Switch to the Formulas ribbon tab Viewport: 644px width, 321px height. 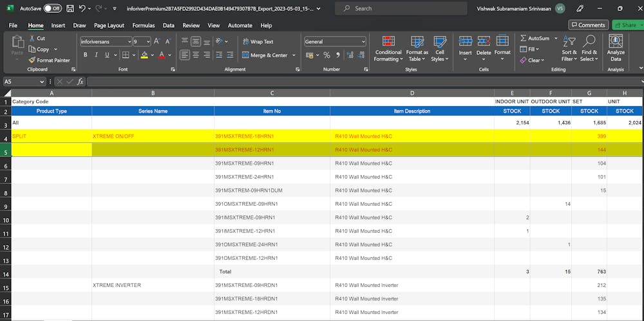[144, 25]
